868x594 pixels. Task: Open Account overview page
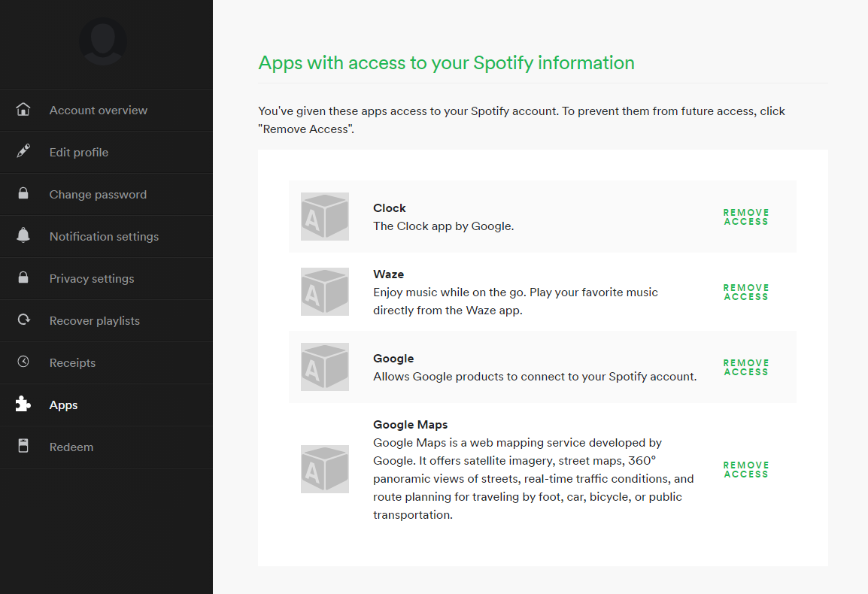[x=106, y=111]
